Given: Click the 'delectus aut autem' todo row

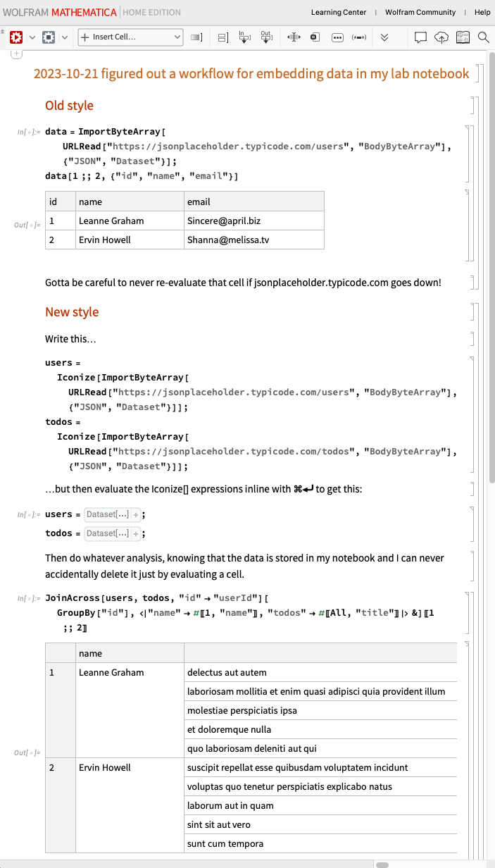Looking at the screenshot, I should pyautogui.click(x=320, y=672).
